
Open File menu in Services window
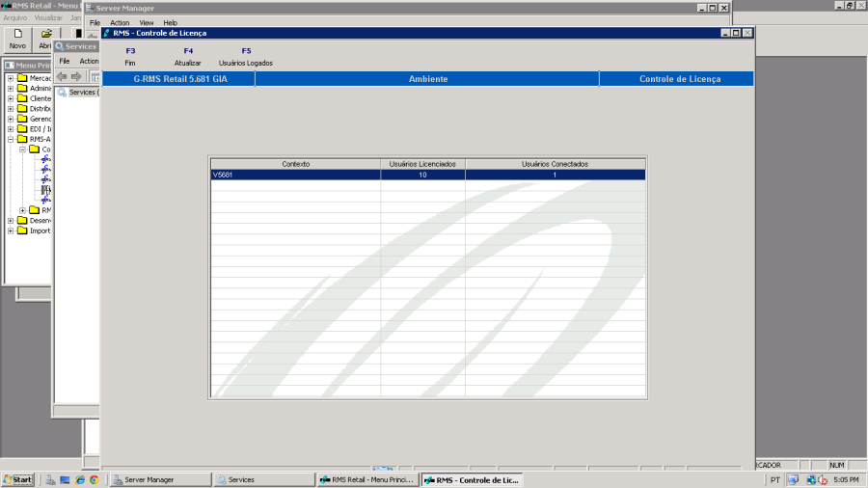pos(65,61)
